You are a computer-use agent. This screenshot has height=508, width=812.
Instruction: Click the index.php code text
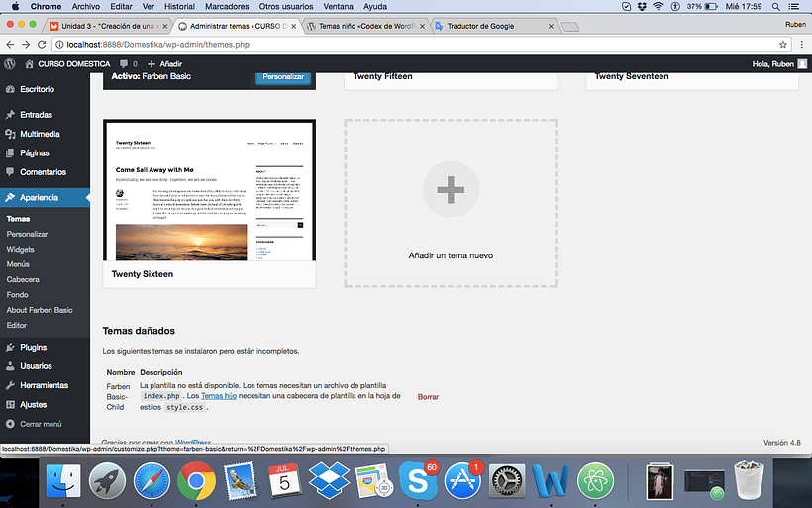161,396
